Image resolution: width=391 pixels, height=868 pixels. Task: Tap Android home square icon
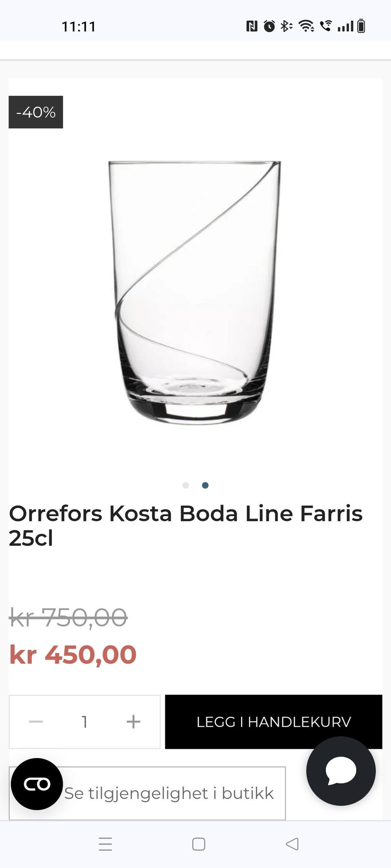click(198, 844)
